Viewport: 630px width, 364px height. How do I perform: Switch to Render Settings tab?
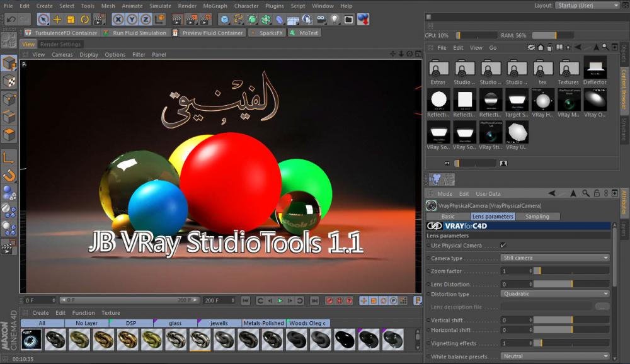tap(60, 44)
